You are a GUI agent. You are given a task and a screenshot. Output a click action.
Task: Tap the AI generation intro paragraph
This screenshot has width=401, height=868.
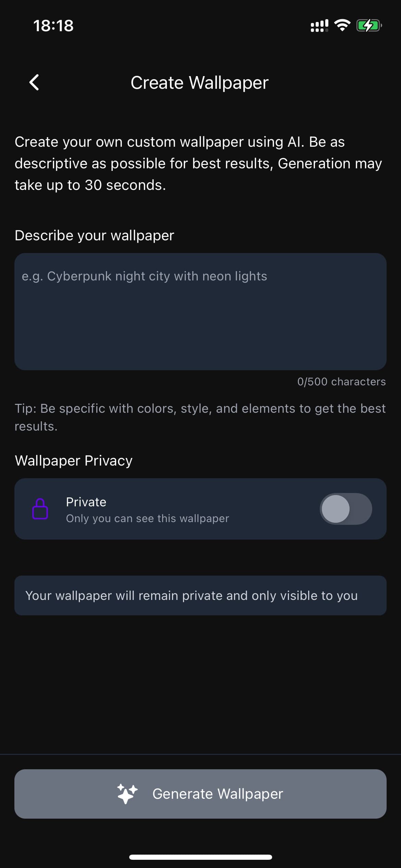[x=198, y=164]
